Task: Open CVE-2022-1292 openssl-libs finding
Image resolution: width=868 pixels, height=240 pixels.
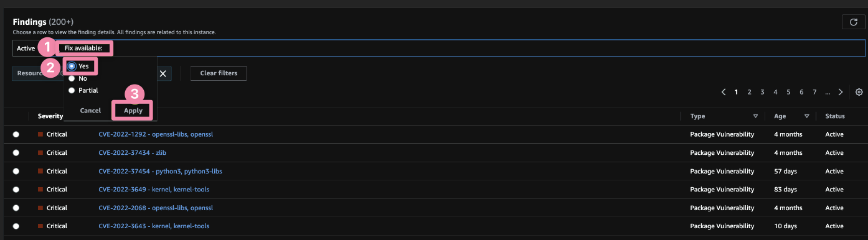Action: click(156, 134)
